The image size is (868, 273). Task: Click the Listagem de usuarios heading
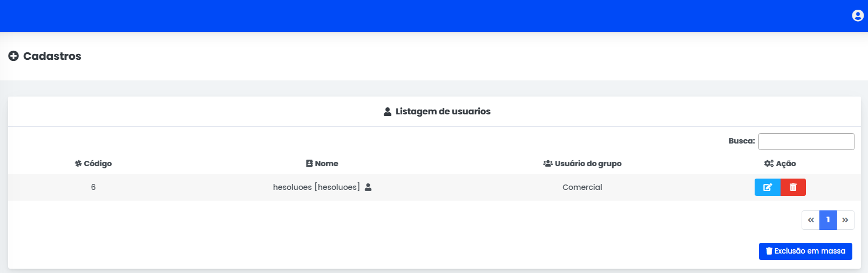point(443,112)
